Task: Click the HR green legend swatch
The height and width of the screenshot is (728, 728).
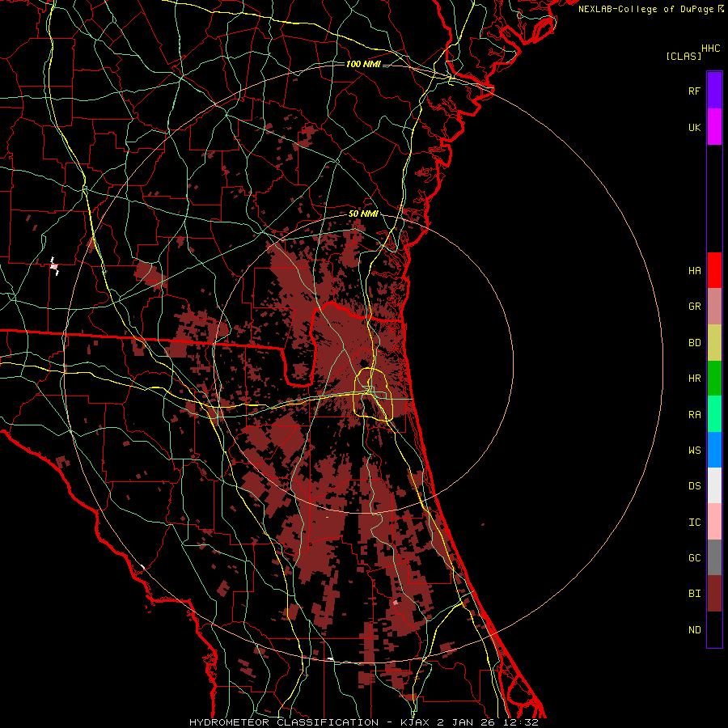Action: coord(714,379)
